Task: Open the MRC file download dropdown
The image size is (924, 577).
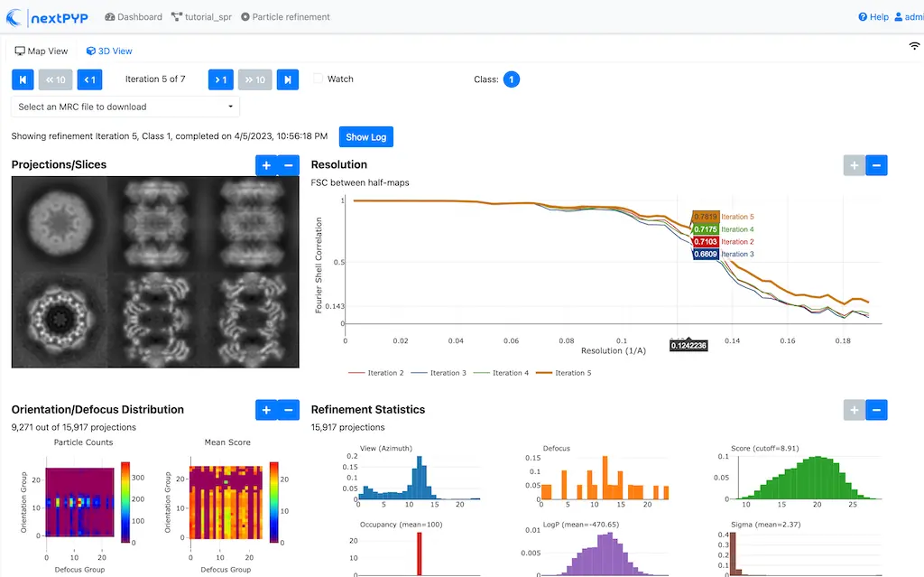Action: (x=125, y=107)
